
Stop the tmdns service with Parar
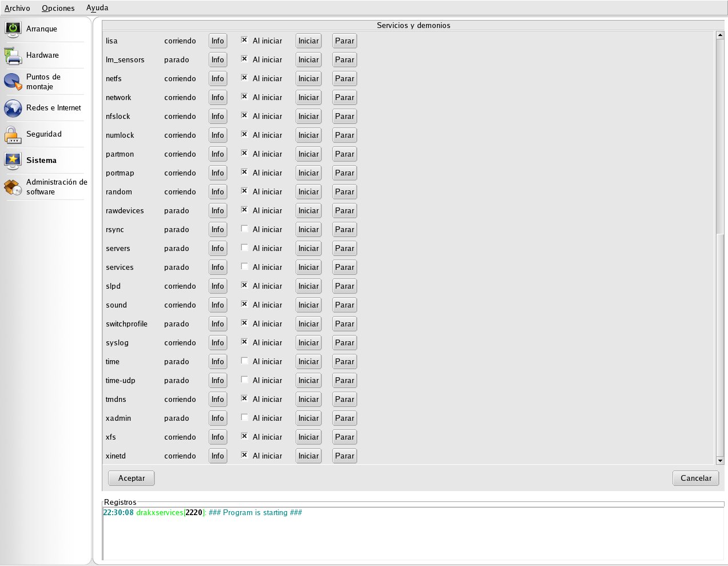pyautogui.click(x=344, y=399)
